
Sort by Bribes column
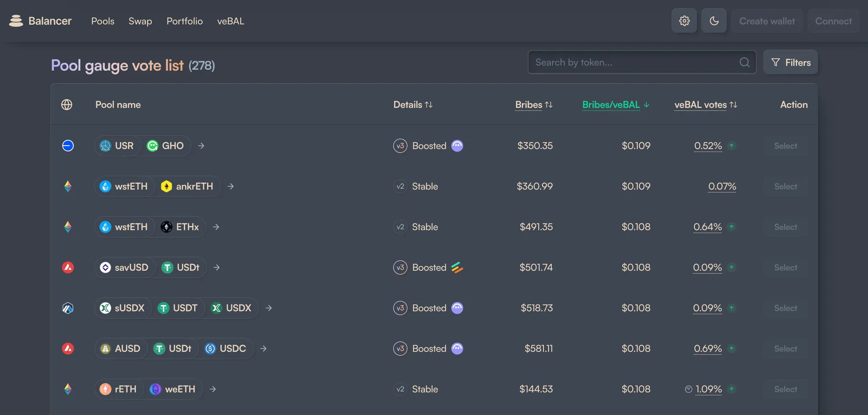pos(534,104)
